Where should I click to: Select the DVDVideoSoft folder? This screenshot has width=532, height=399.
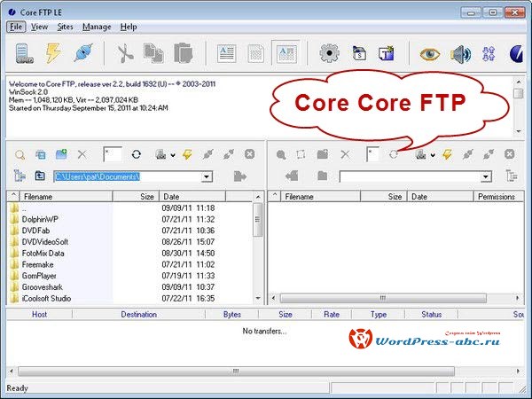[45, 242]
